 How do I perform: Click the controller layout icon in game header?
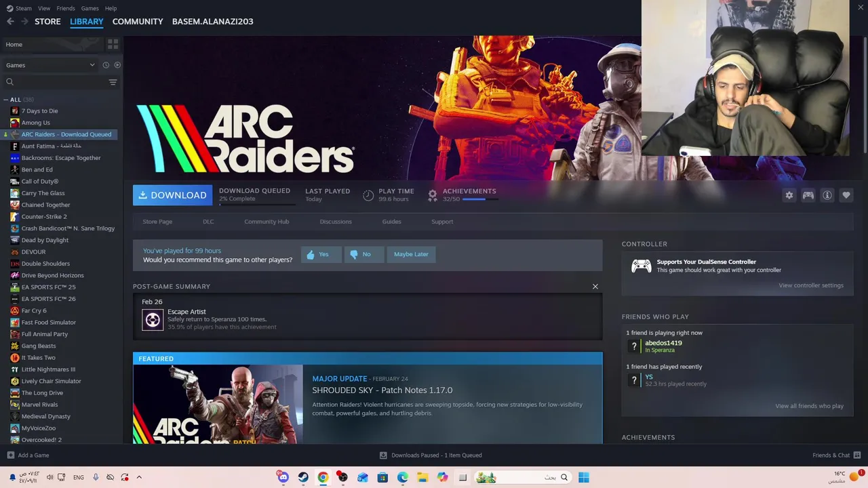coord(808,195)
